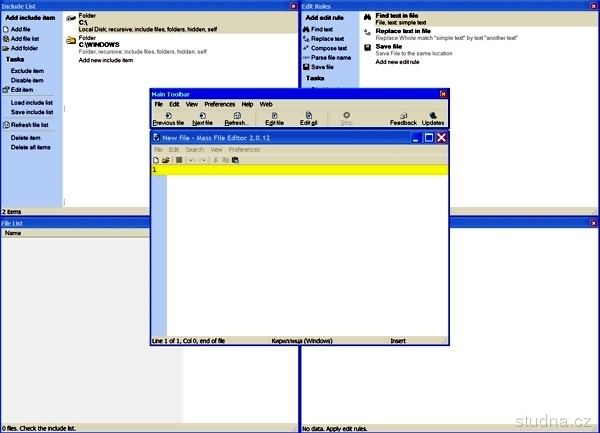Viewport: 600px width, 433px height.
Task: Click Delete all items in Include List
Action: tap(31, 147)
